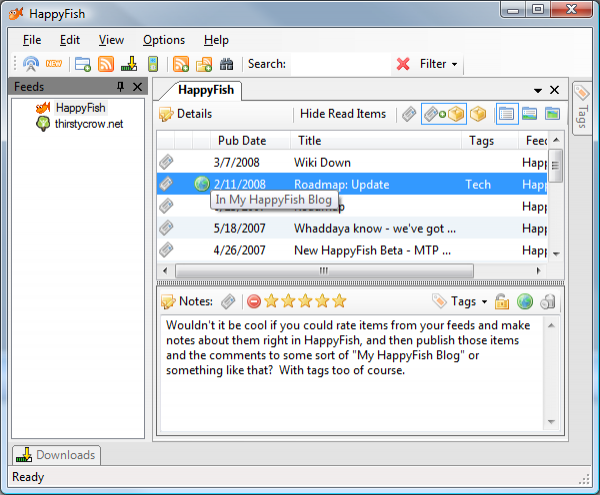This screenshot has height=495, width=600.
Task: Click the horizontal scrollbar right arrow
Action: pos(538,271)
